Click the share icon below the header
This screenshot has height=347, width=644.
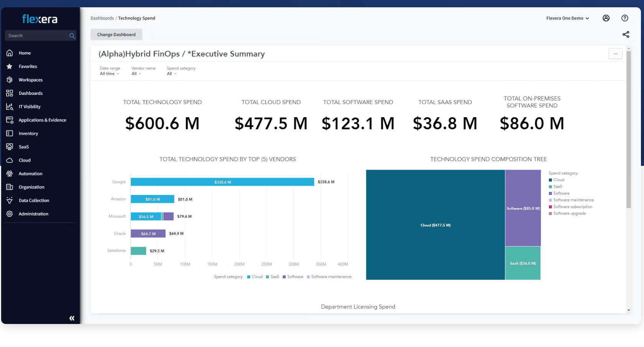[626, 35]
